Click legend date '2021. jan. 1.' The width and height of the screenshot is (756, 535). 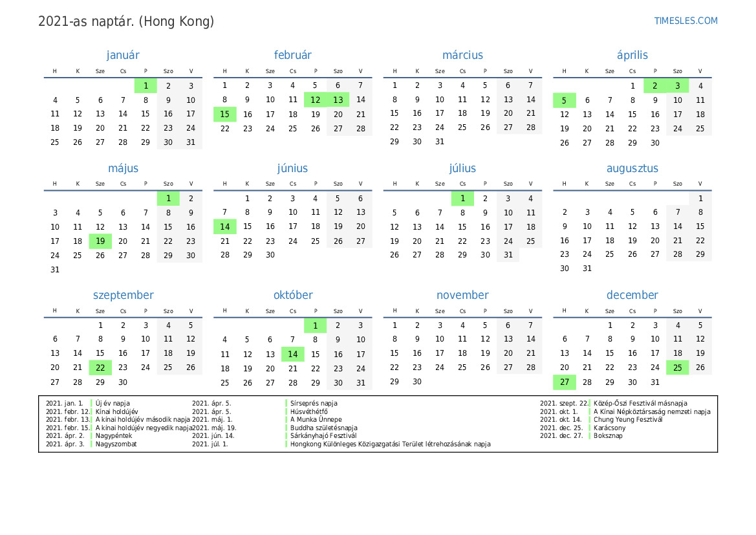click(x=65, y=403)
